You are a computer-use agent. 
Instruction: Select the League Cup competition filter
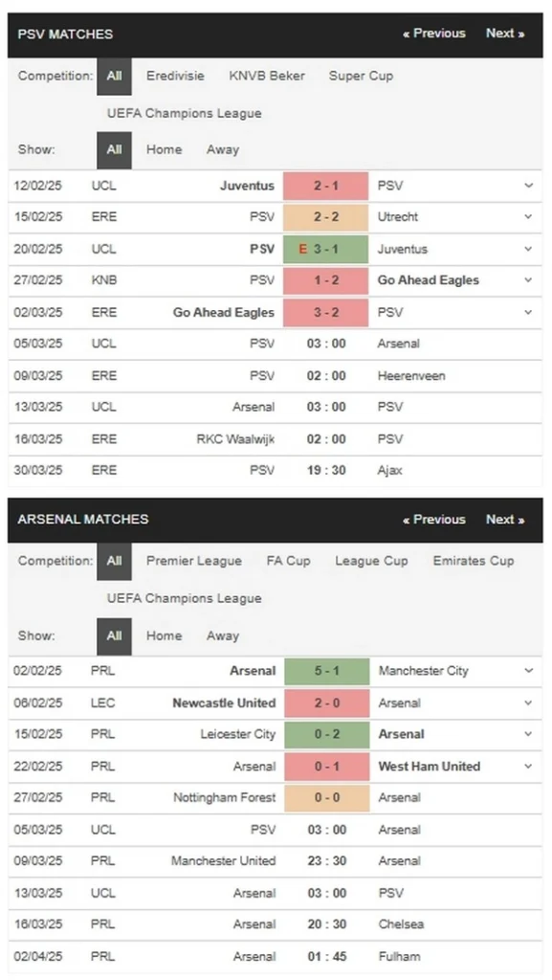point(371,562)
